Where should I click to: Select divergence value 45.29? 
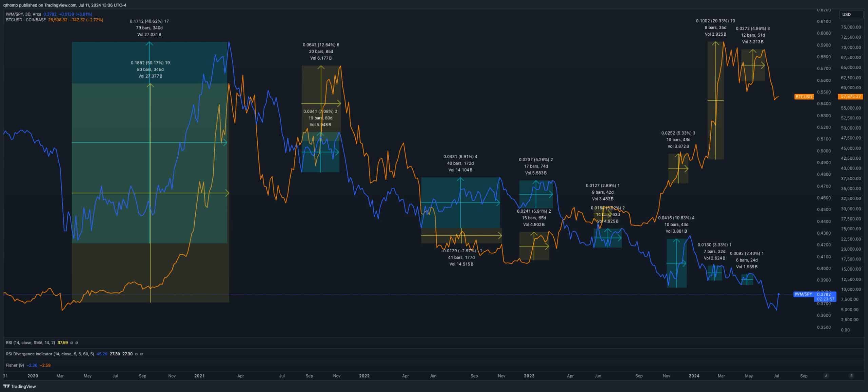click(x=102, y=354)
